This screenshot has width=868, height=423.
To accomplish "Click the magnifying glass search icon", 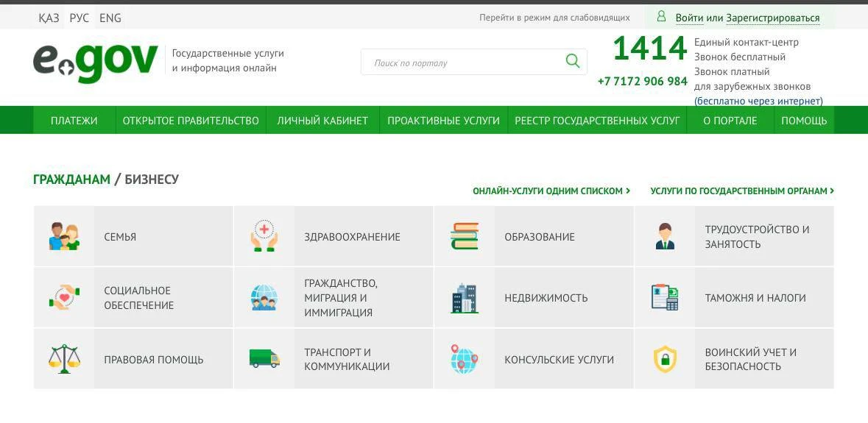I will [573, 62].
